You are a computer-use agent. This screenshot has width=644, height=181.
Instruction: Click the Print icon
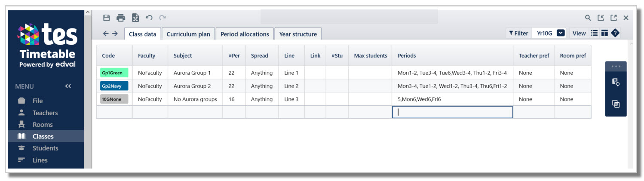pyautogui.click(x=121, y=18)
